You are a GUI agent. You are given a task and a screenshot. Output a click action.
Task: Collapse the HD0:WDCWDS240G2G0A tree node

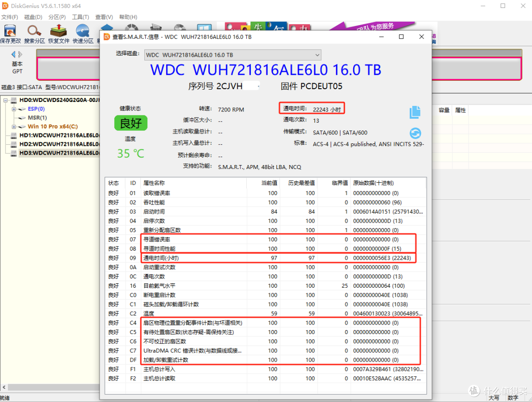(x=5, y=100)
